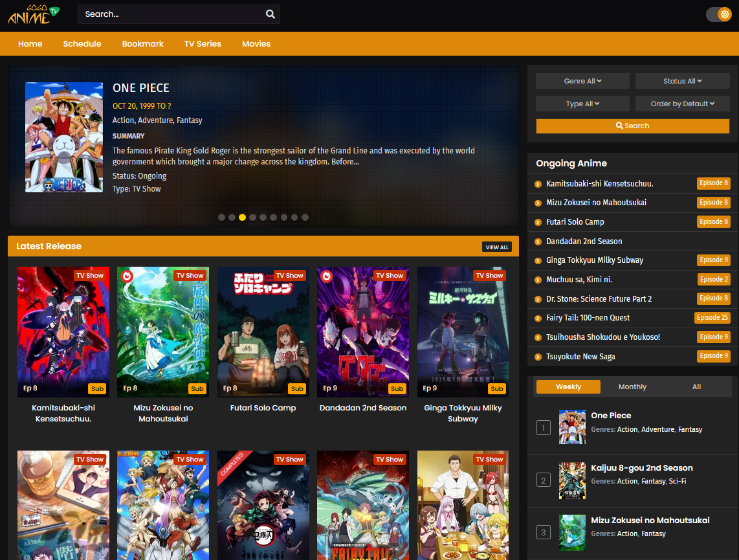Click the GogoAnime TV logo
Image resolution: width=739 pixels, height=560 pixels.
[34, 14]
